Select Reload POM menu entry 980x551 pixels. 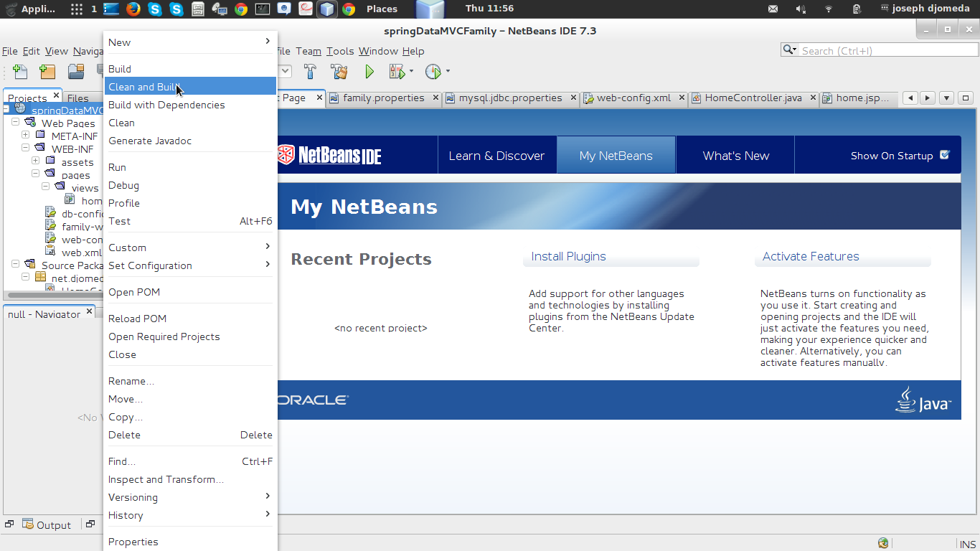(x=190, y=319)
